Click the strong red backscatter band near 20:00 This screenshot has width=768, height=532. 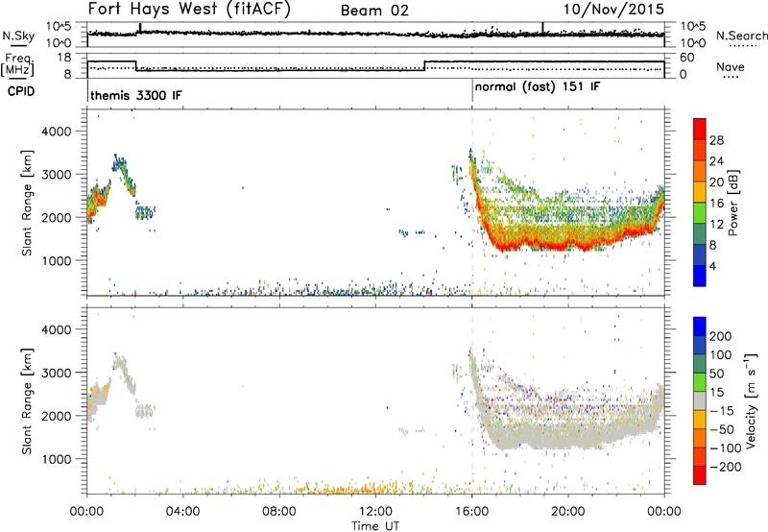pyautogui.click(x=568, y=244)
